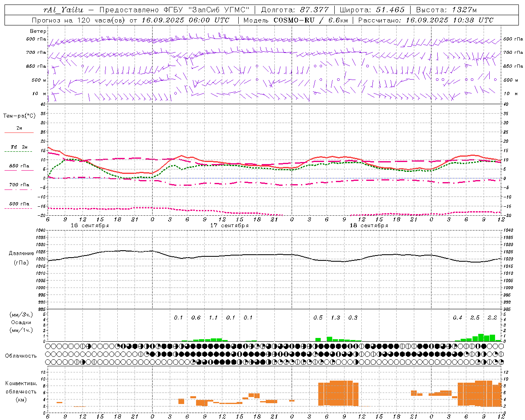The image size is (525, 420).
Task: Click the Давление pressure panel title
Action: coord(21,253)
